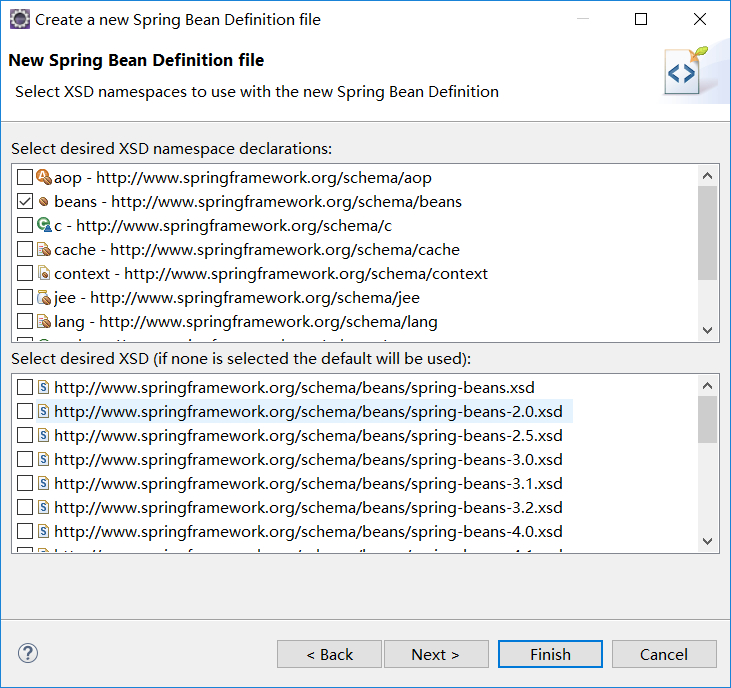Go back with the Back button

329,654
